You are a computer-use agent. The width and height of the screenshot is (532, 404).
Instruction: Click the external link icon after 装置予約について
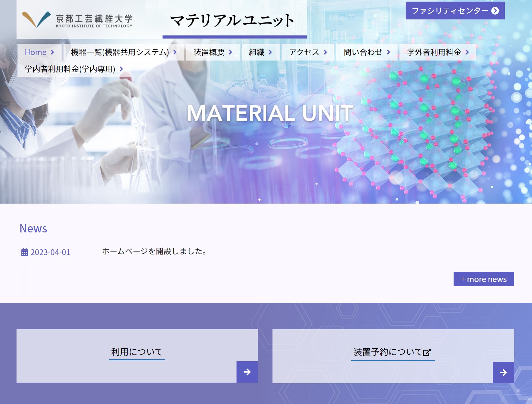(x=427, y=353)
